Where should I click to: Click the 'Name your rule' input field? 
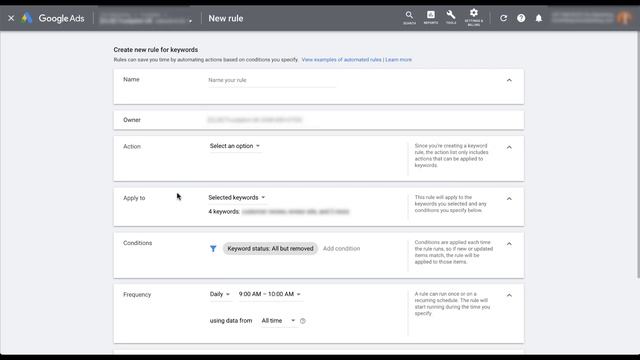(271, 80)
